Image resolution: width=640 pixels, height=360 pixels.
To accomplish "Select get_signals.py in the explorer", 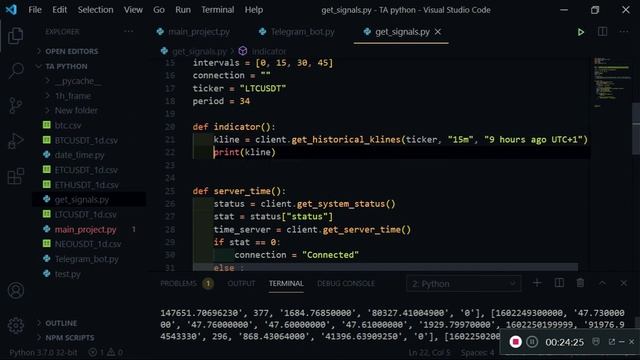I will click(82, 200).
